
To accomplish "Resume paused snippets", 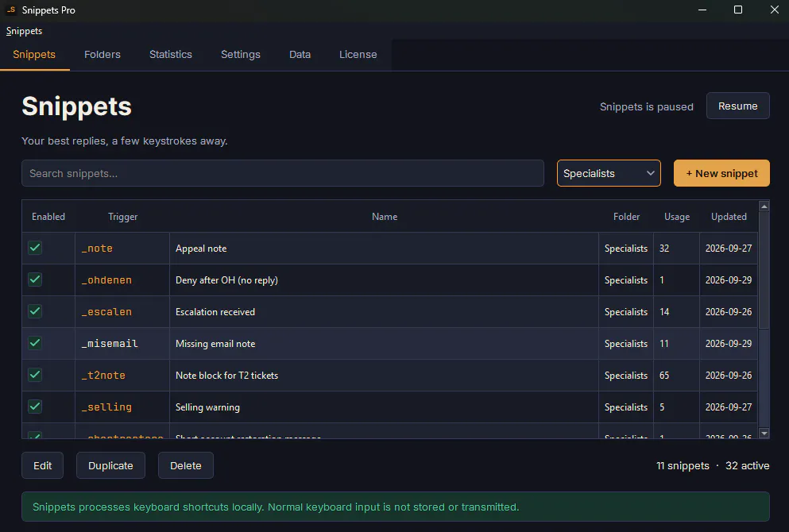I will click(x=737, y=106).
